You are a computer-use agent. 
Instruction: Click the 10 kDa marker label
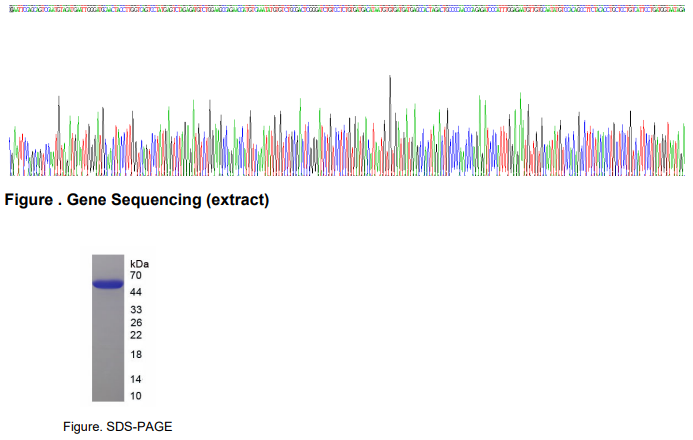[136, 395]
